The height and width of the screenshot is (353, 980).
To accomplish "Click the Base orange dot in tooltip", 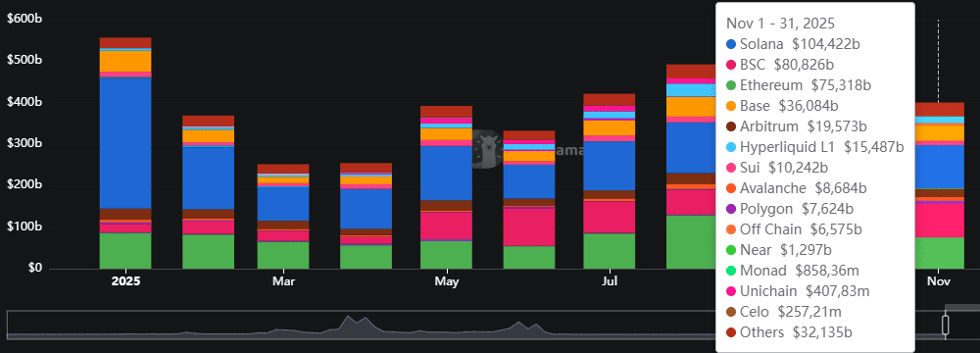I will point(731,106).
